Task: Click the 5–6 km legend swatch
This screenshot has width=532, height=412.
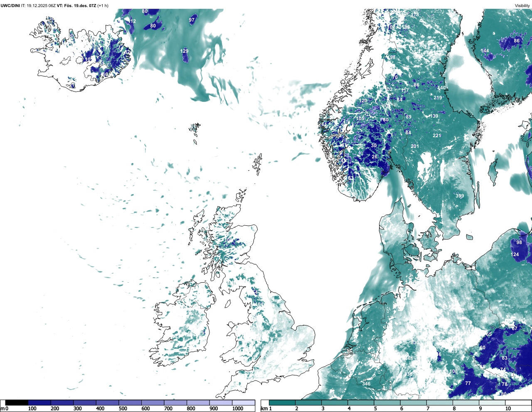Action: [387, 402]
